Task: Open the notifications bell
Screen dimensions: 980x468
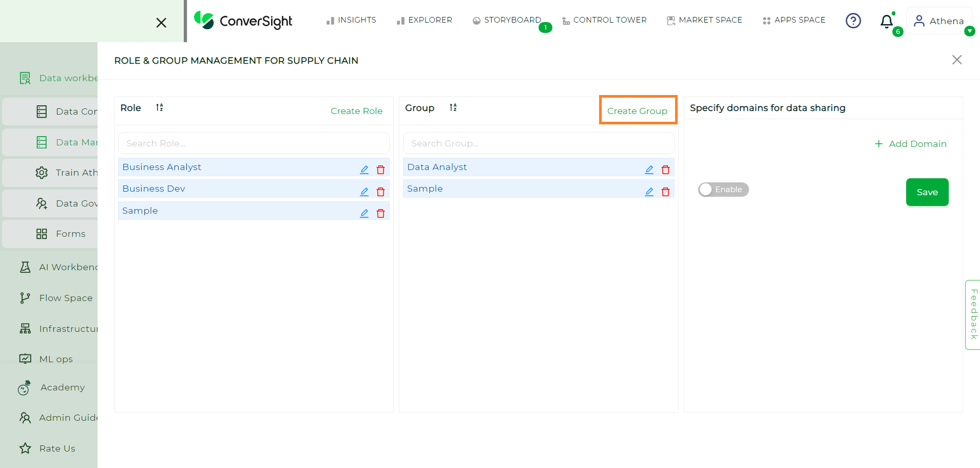Action: 887,21
